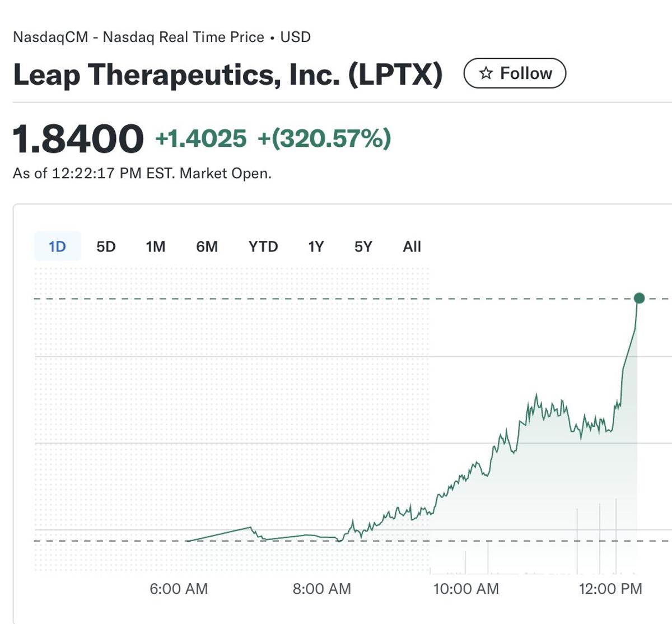Viewport: 672px width, 624px height.
Task: Select the YTD chart range
Action: (264, 246)
